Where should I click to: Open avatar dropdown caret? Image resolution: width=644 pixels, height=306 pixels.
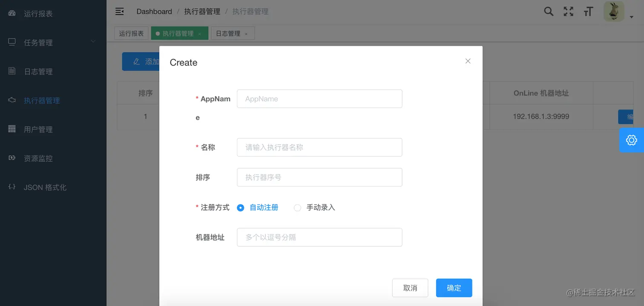click(x=632, y=17)
